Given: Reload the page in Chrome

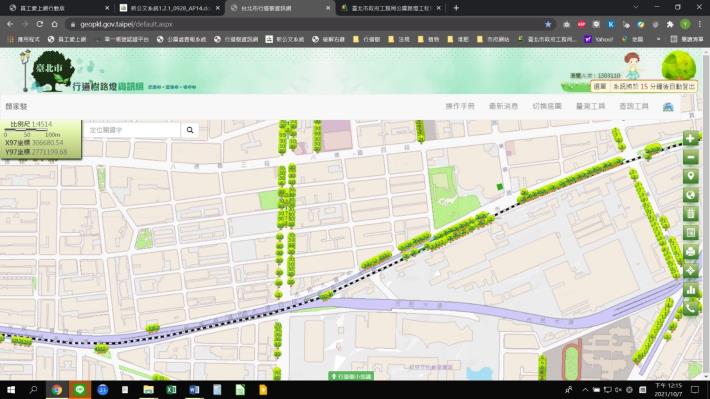Looking at the screenshot, I should [40, 24].
